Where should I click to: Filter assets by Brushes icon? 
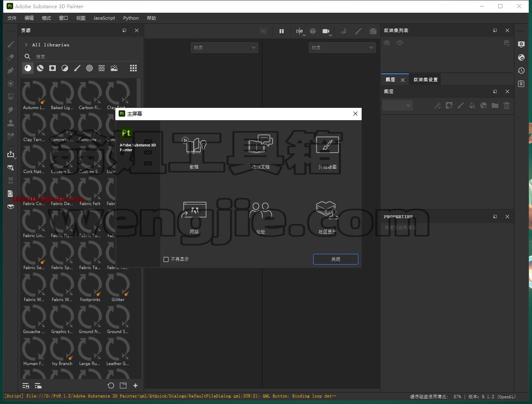coord(77,68)
